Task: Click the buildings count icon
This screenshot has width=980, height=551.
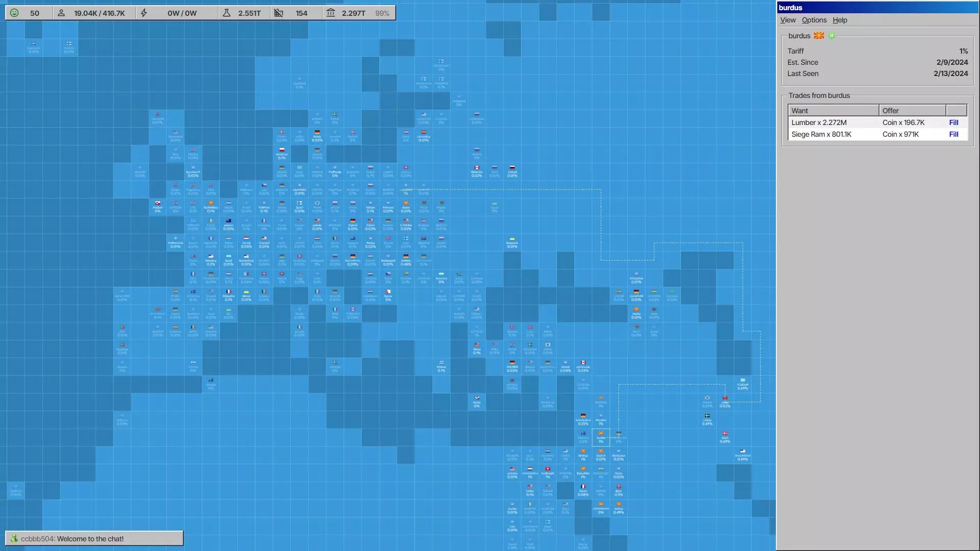Action: pos(279,13)
